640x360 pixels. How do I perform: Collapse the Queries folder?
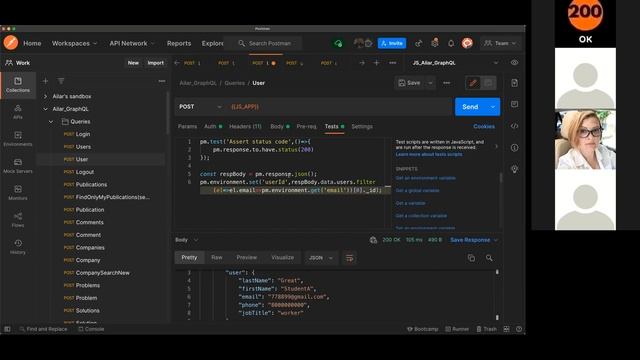tap(51, 122)
